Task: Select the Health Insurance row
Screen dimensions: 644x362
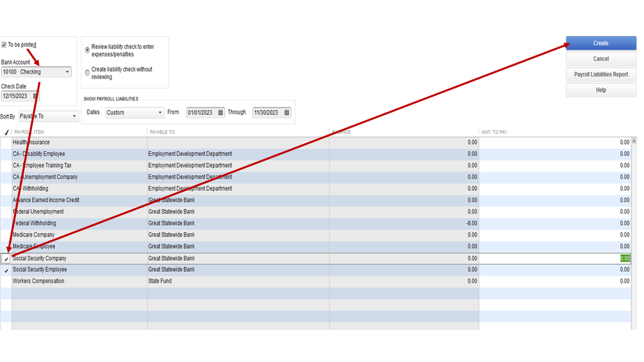Action: point(315,142)
